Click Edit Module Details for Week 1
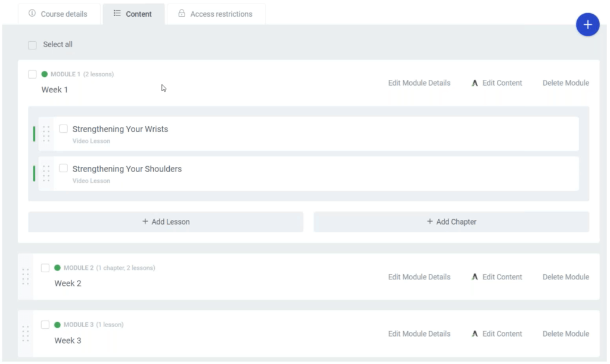 (419, 83)
